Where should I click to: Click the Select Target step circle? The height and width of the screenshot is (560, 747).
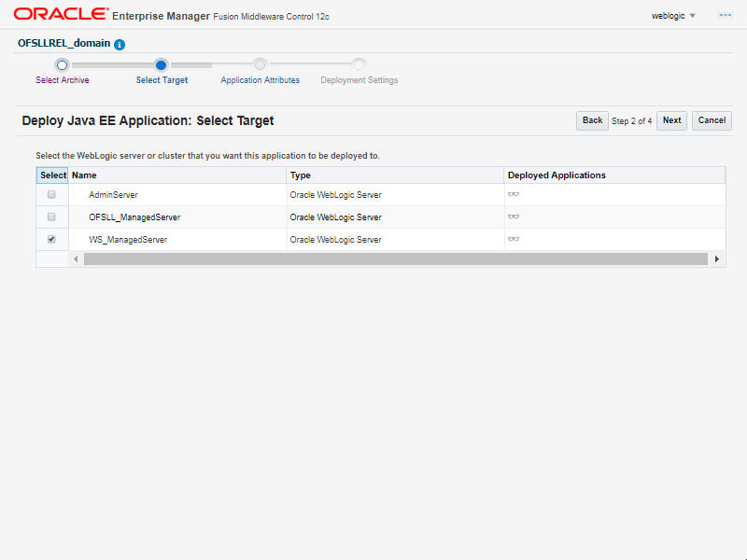click(x=161, y=65)
